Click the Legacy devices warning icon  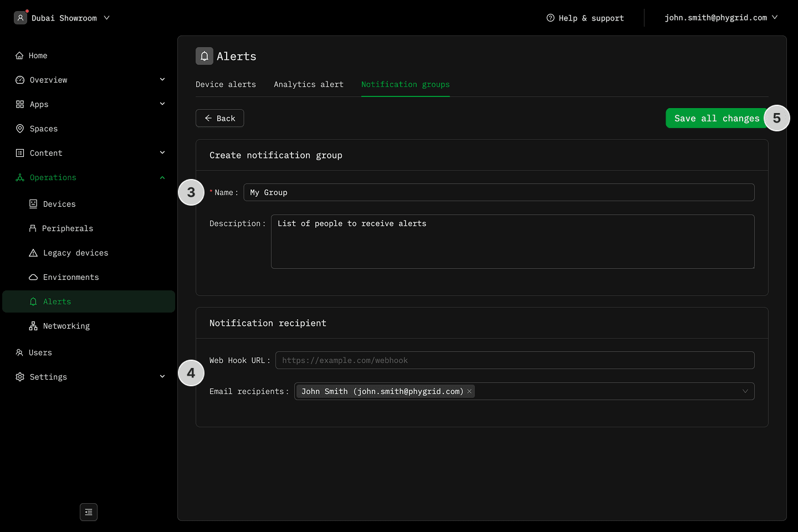tap(33, 253)
